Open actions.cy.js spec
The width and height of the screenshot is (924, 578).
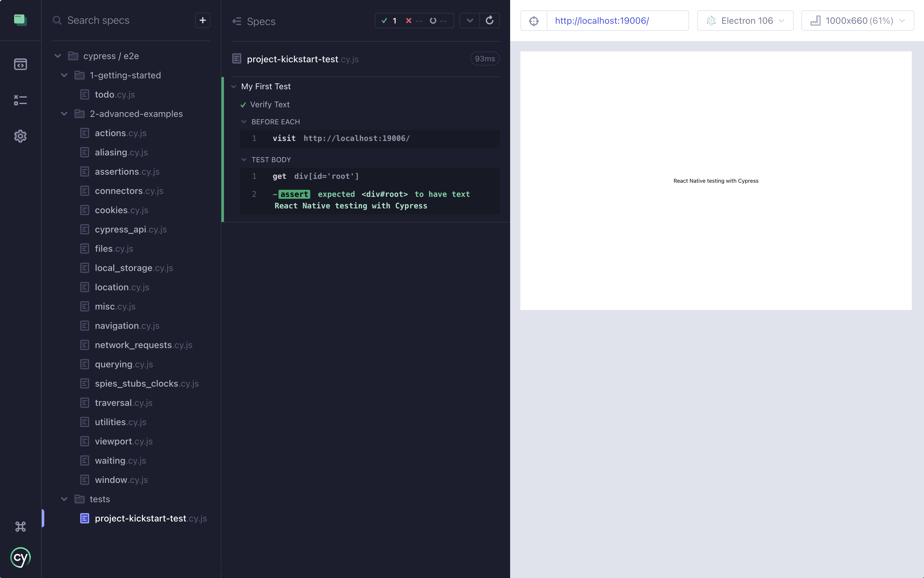pyautogui.click(x=120, y=133)
